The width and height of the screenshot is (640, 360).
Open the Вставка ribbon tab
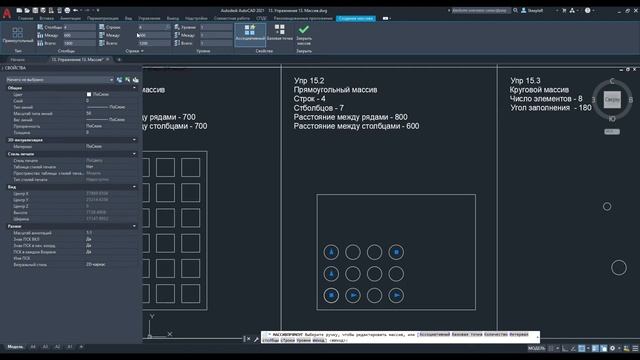pyautogui.click(x=47, y=18)
